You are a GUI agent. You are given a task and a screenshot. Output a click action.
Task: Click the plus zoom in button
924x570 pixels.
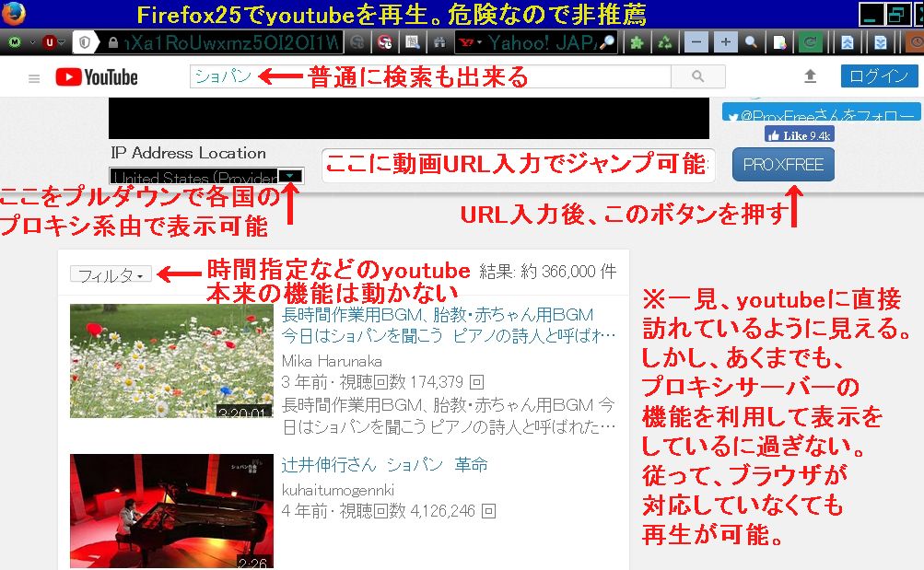pos(725,42)
